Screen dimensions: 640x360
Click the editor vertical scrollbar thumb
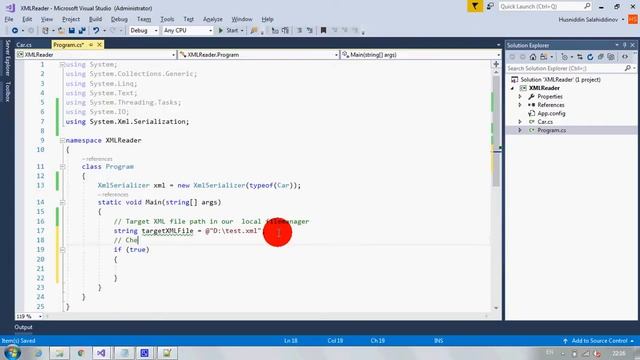[x=496, y=131]
